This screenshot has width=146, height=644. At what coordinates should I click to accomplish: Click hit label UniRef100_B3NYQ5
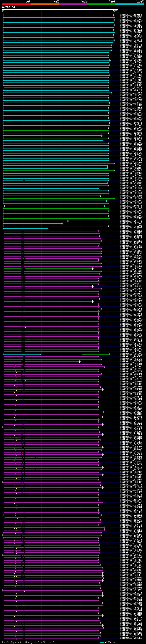[x=131, y=77]
